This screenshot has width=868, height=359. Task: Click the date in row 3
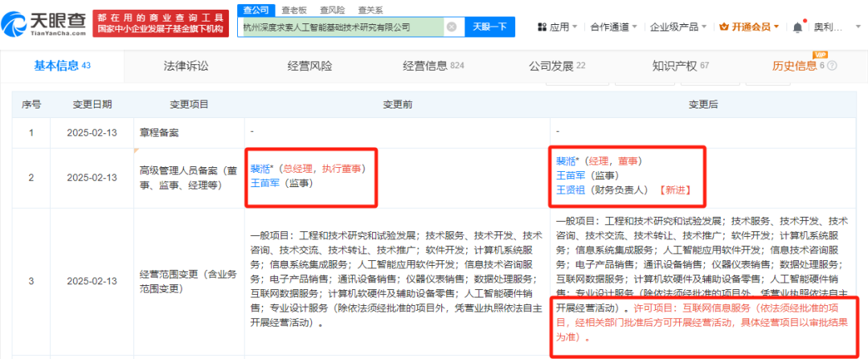92,281
